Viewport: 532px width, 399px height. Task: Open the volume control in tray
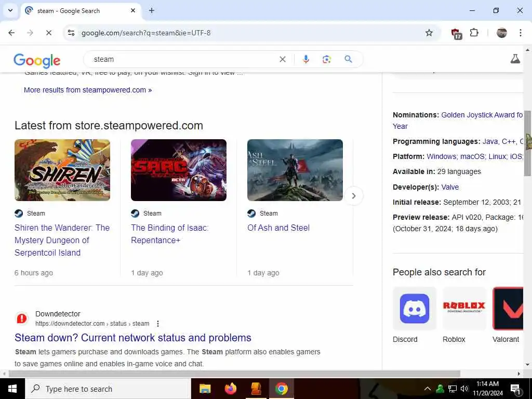click(x=464, y=389)
